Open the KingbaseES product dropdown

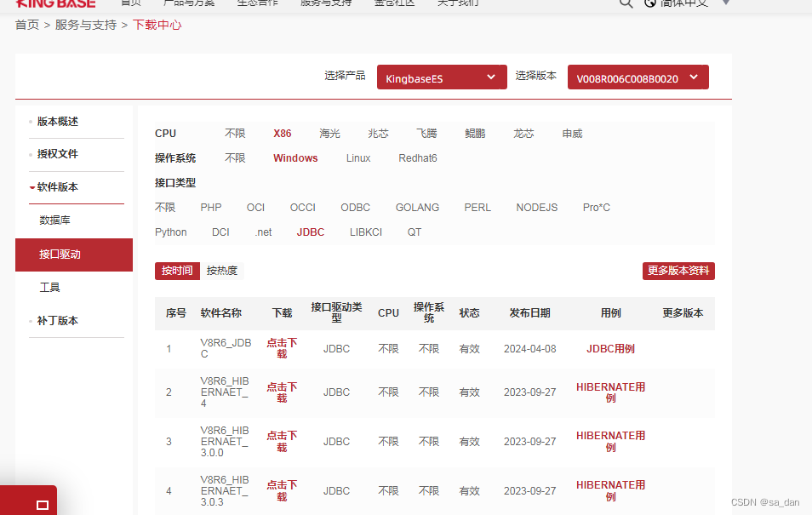click(x=442, y=77)
